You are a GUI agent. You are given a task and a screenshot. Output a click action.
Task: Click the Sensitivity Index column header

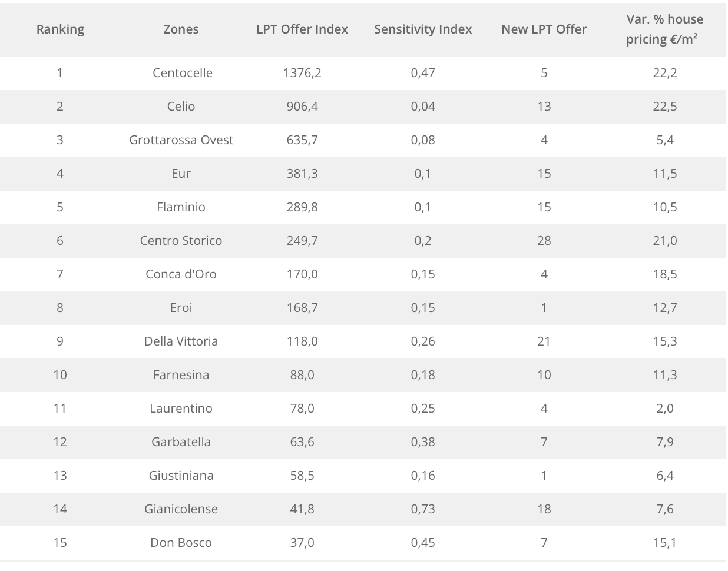point(423,29)
